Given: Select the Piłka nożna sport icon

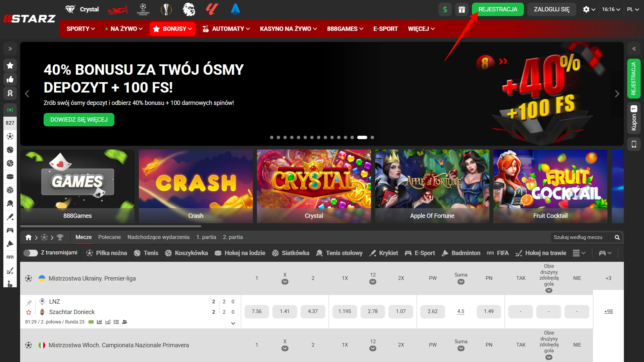Looking at the screenshot, I should pyautogui.click(x=90, y=253).
